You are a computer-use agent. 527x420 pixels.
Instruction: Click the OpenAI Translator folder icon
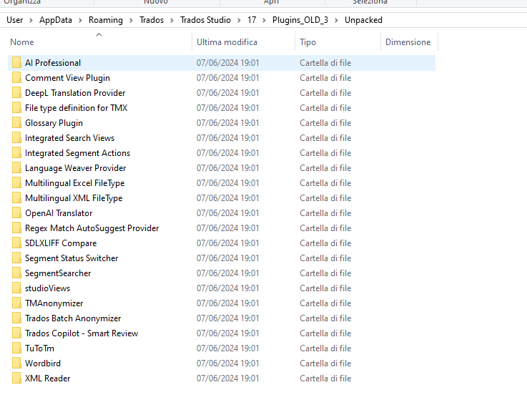pyautogui.click(x=16, y=213)
